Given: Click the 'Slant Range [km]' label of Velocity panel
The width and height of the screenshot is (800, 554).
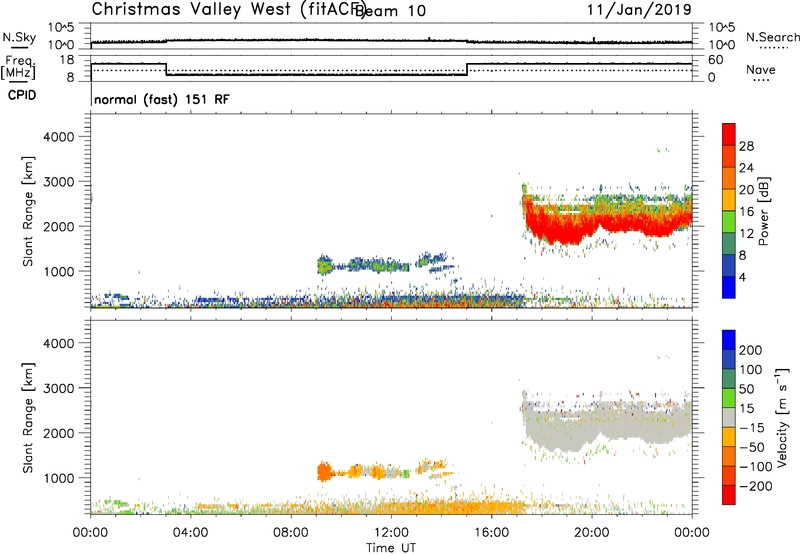Looking at the screenshot, I should (28, 417).
